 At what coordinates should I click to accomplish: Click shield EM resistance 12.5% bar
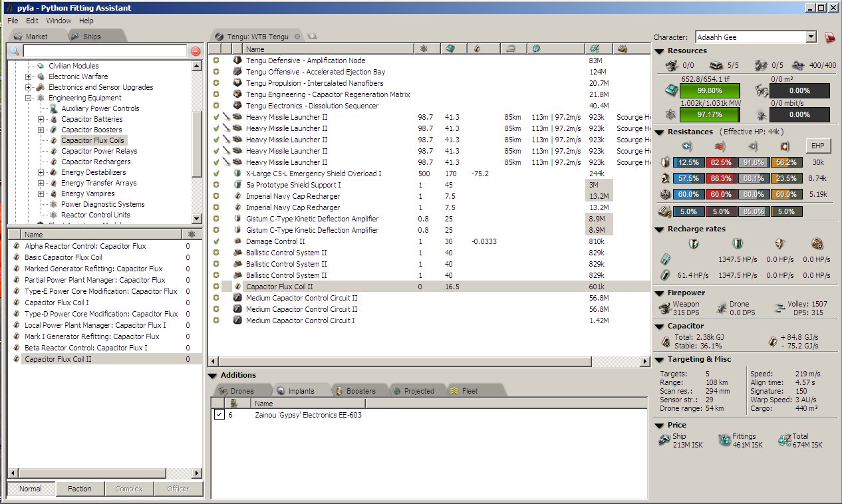click(688, 162)
